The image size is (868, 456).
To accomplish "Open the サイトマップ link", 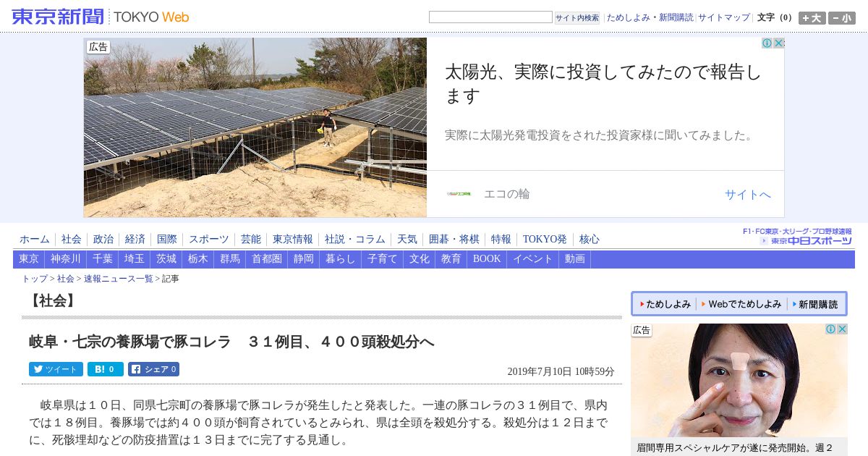I will pyautogui.click(x=724, y=17).
